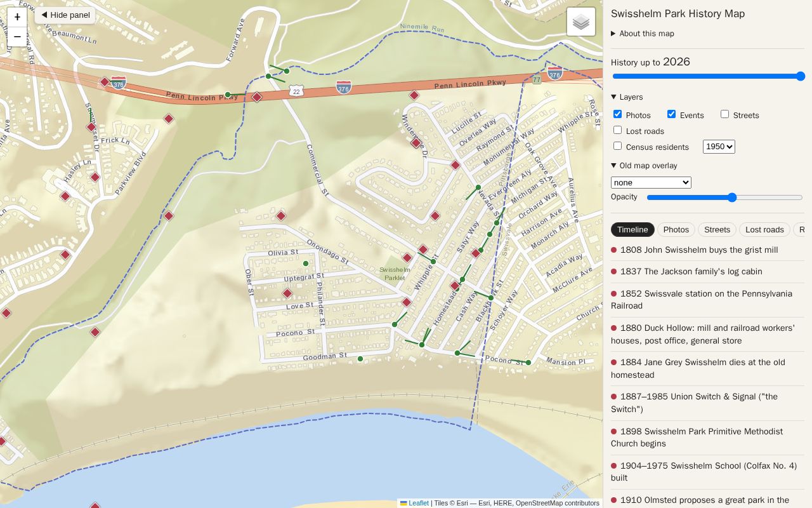Click the red diamond marker on Penn Lincoln Pkwy near Route 22
The height and width of the screenshot is (508, 812).
[x=257, y=97]
